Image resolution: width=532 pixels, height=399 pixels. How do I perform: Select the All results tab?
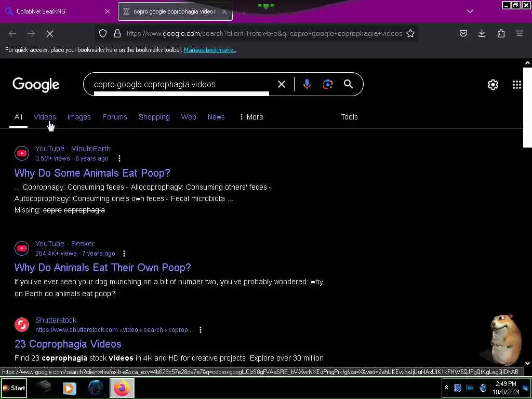pyautogui.click(x=18, y=117)
